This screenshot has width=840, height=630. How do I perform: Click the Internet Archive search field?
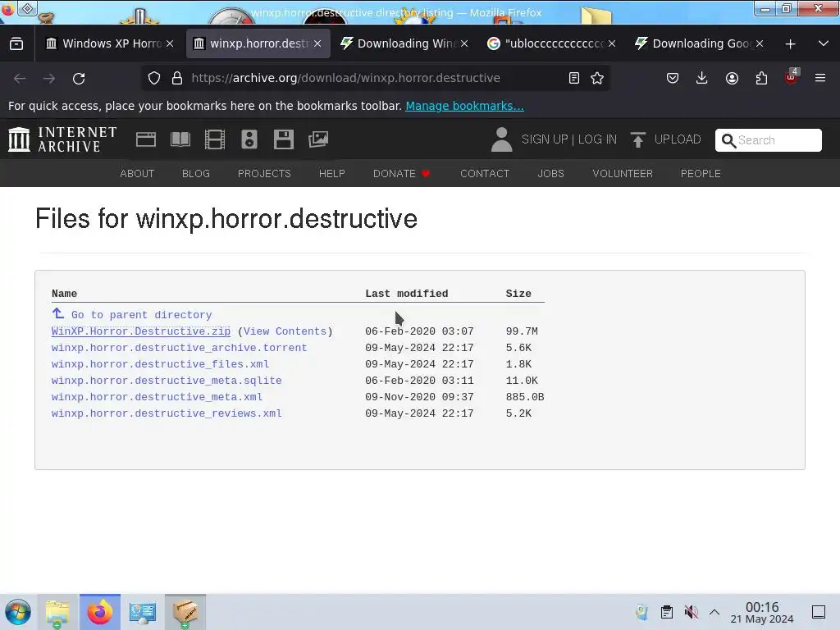768,140
